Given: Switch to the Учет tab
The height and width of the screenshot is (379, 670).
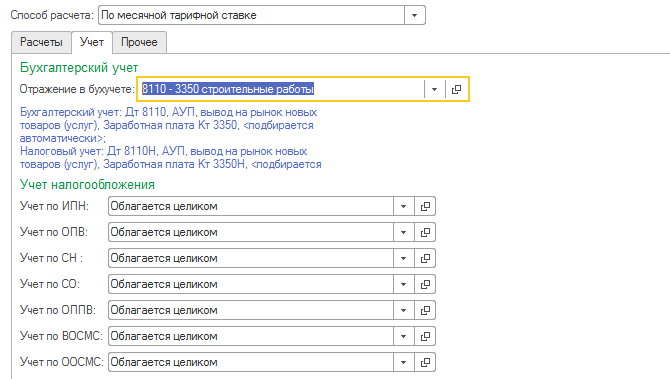Looking at the screenshot, I should [92, 42].
